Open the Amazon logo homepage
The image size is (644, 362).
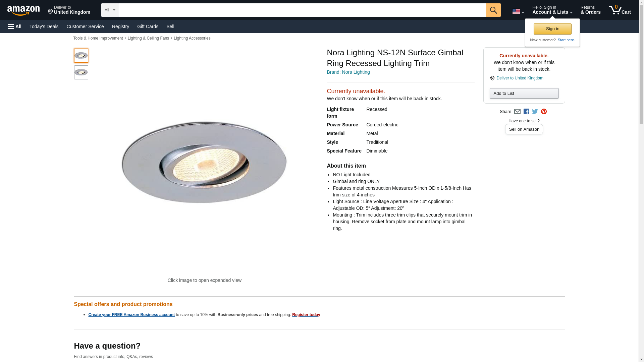(23, 10)
